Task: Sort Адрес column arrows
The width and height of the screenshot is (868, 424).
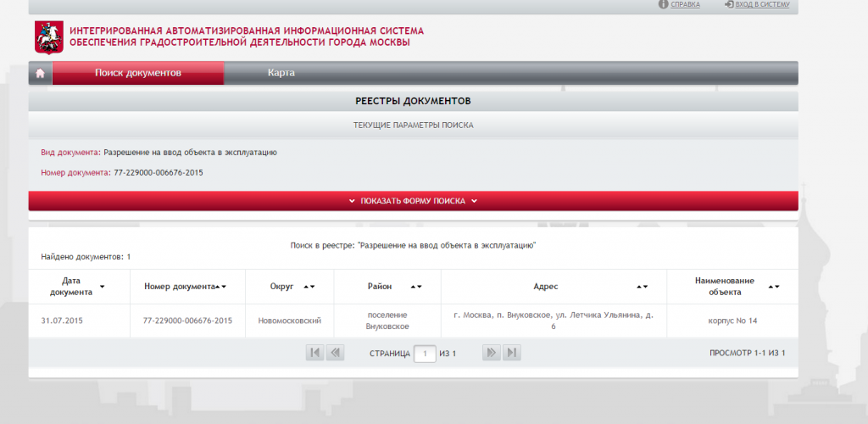Action: 643,287
